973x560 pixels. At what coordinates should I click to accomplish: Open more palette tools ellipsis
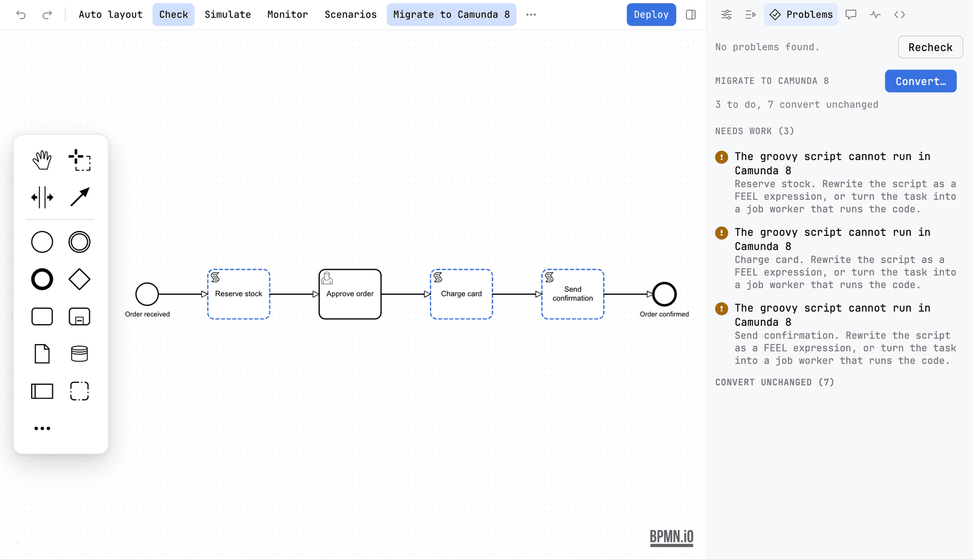click(42, 429)
